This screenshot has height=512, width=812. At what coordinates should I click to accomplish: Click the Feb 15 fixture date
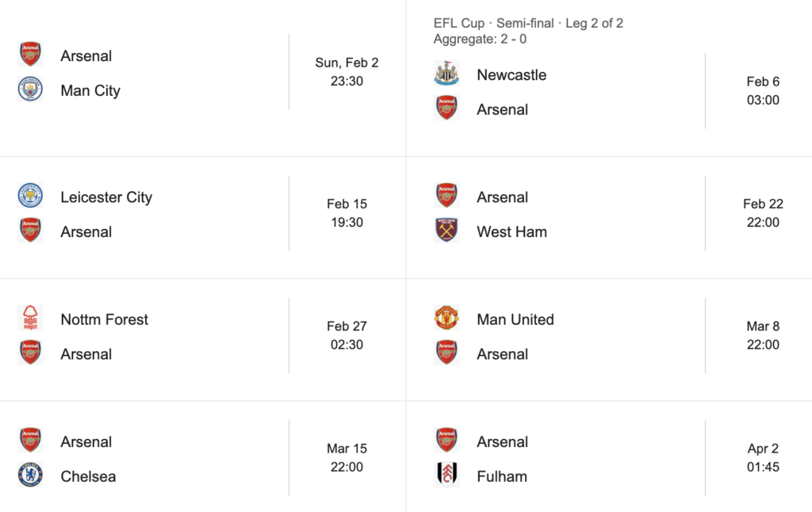click(347, 204)
